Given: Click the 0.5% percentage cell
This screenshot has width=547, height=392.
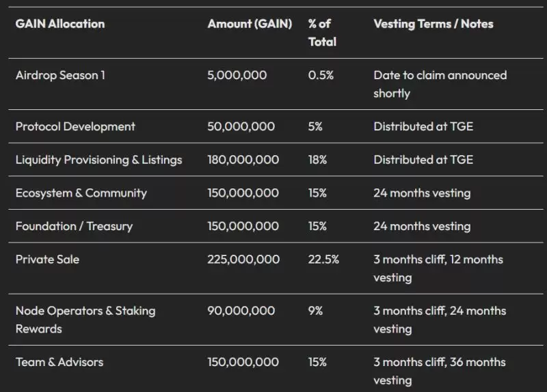Looking at the screenshot, I should [x=321, y=75].
